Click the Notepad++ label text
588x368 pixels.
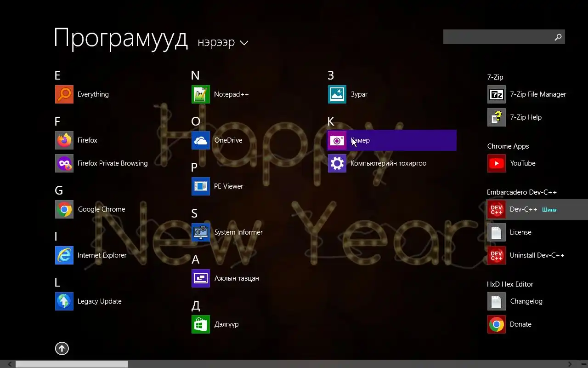[x=232, y=94]
